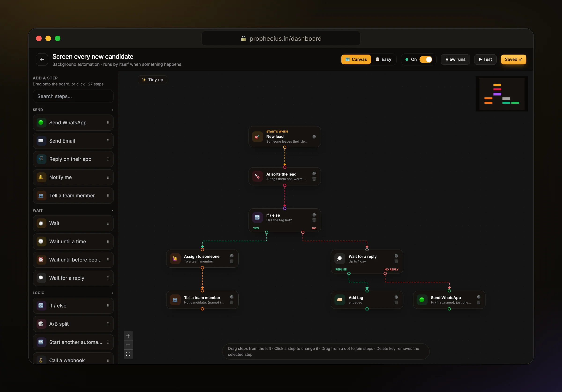Click the browser address bar showing prophecius.in/dashboard
Image resolution: width=562 pixels, height=392 pixels.
[x=281, y=38]
